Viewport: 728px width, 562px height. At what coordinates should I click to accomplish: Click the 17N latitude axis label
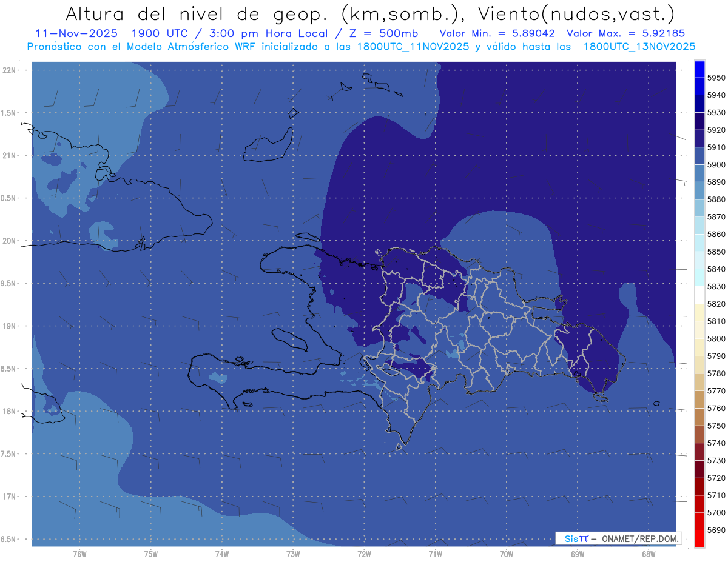point(10,497)
